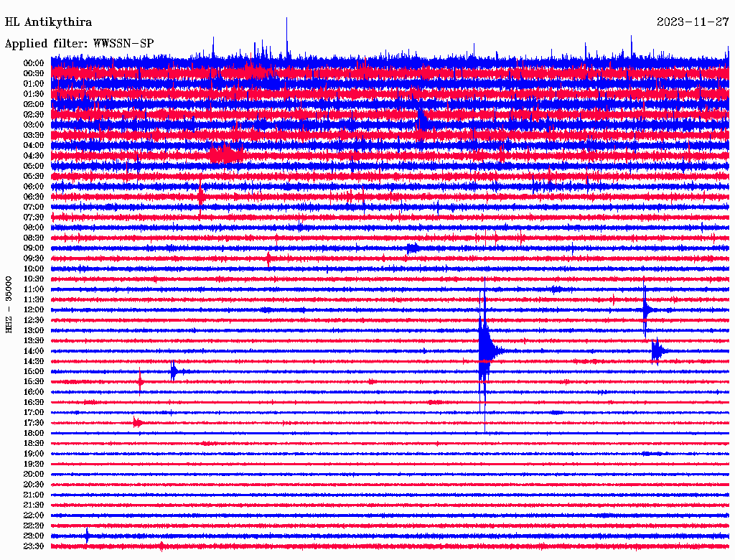Select the 15:30 time row label

[x=34, y=382]
